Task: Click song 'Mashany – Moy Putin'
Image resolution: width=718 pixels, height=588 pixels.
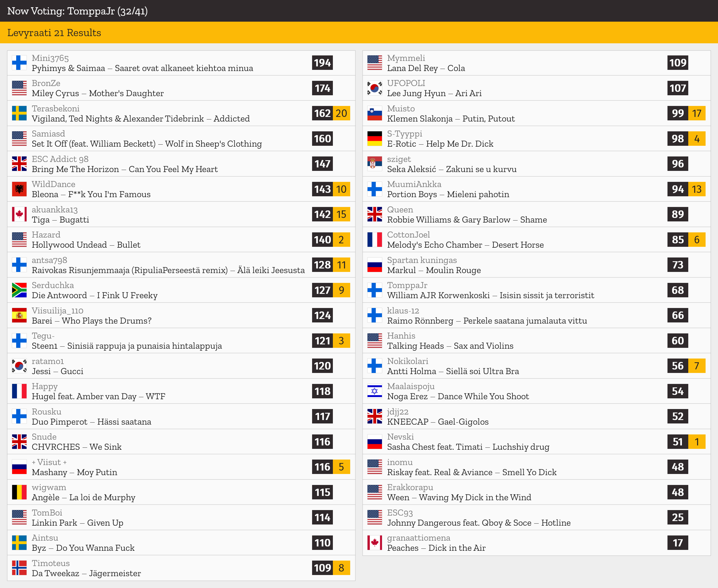Action: (74, 472)
